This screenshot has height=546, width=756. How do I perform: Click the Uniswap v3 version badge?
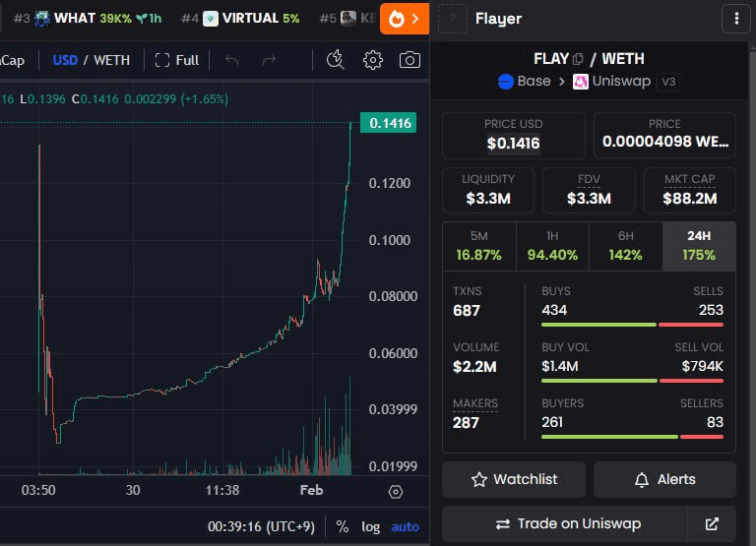668,82
